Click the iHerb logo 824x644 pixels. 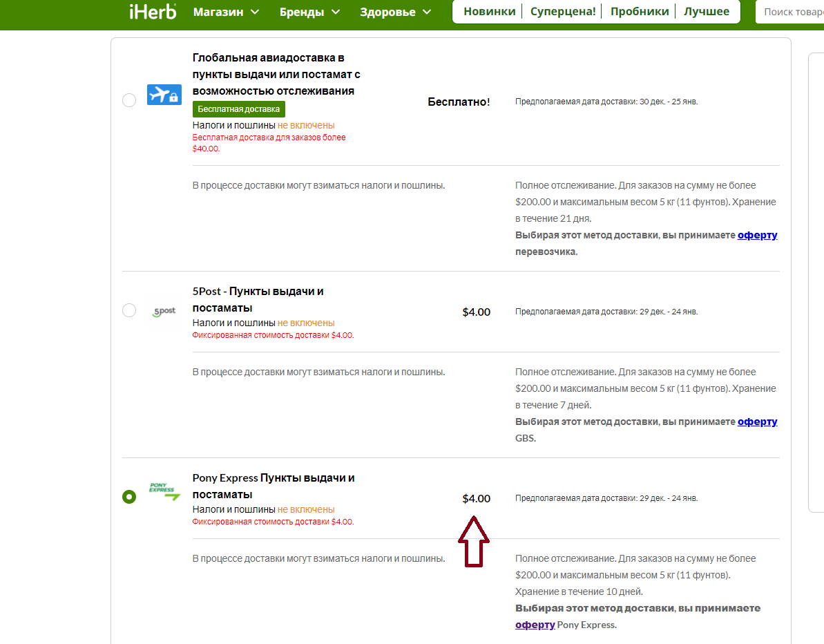click(x=153, y=12)
